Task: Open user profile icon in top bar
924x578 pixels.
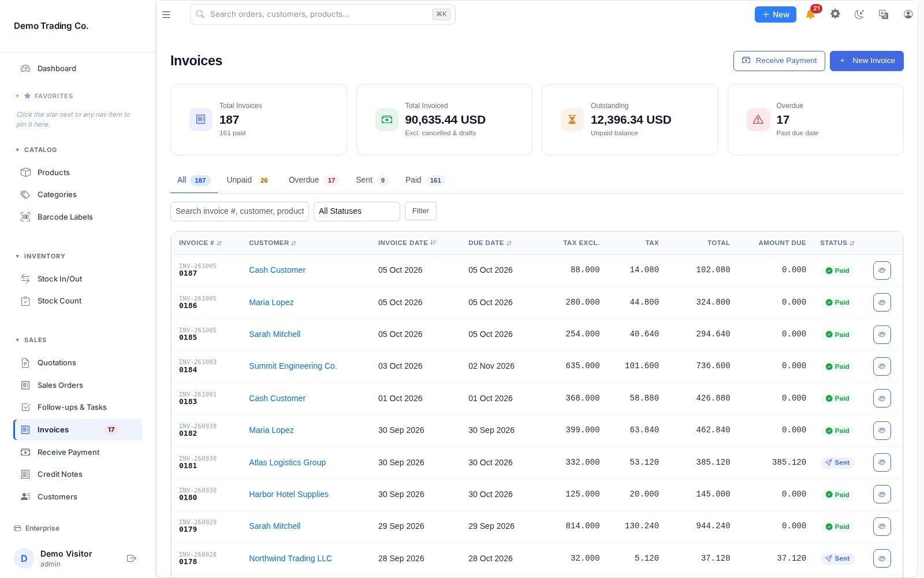Action: tap(908, 14)
